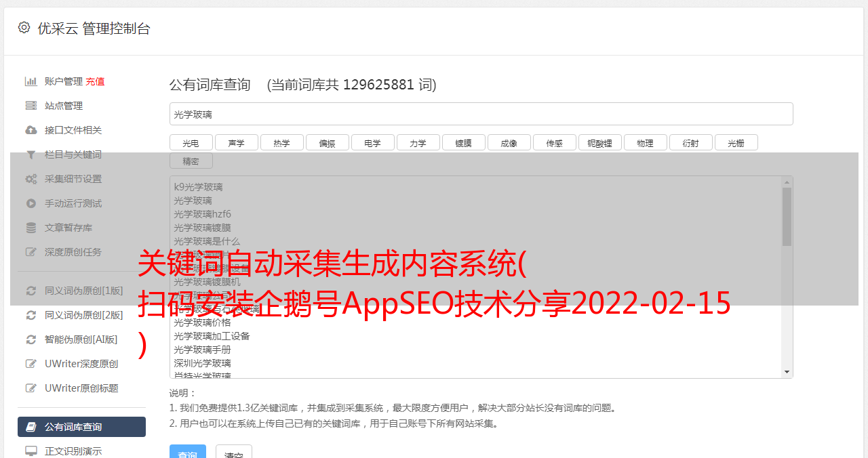The height and width of the screenshot is (458, 868).
Task: Click the edit icon for 深度原创任务
Action: (x=31, y=252)
